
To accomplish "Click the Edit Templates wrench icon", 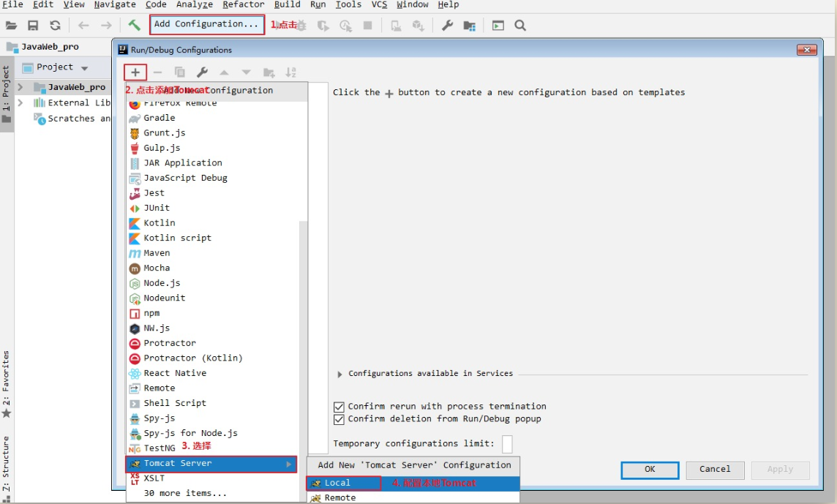I will tap(202, 72).
